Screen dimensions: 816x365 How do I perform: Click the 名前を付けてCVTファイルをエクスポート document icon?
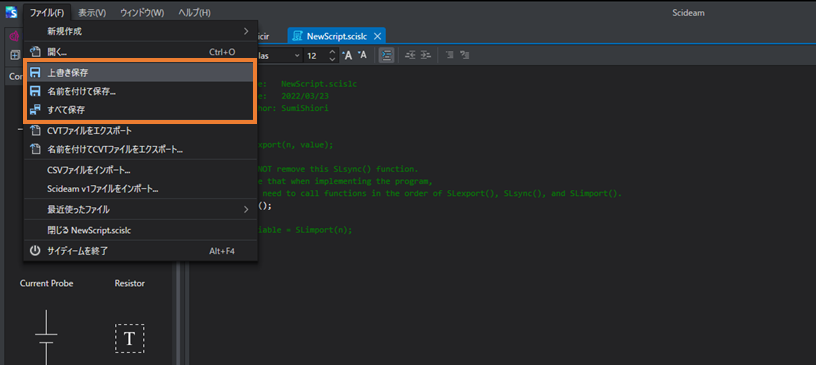(35, 149)
